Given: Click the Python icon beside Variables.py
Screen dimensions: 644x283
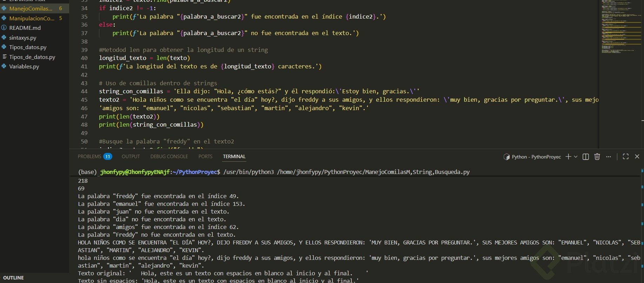Looking at the screenshot, I should pos(4,66).
